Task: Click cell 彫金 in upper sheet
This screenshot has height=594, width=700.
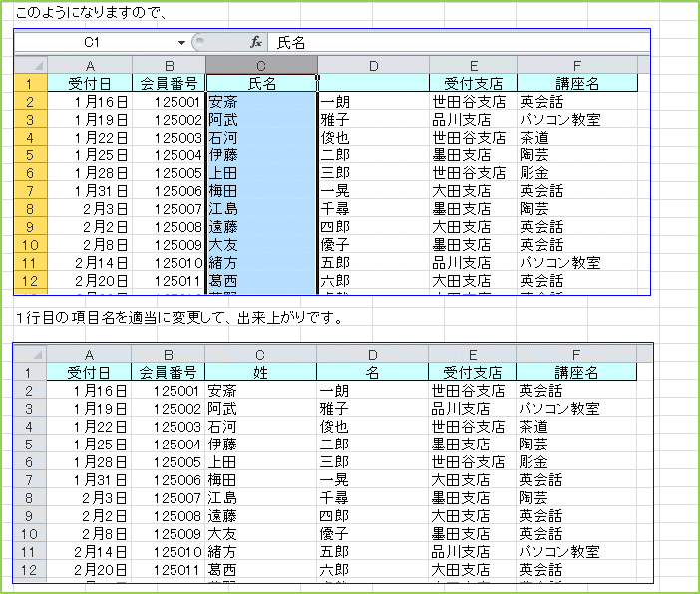Action: coord(577,173)
